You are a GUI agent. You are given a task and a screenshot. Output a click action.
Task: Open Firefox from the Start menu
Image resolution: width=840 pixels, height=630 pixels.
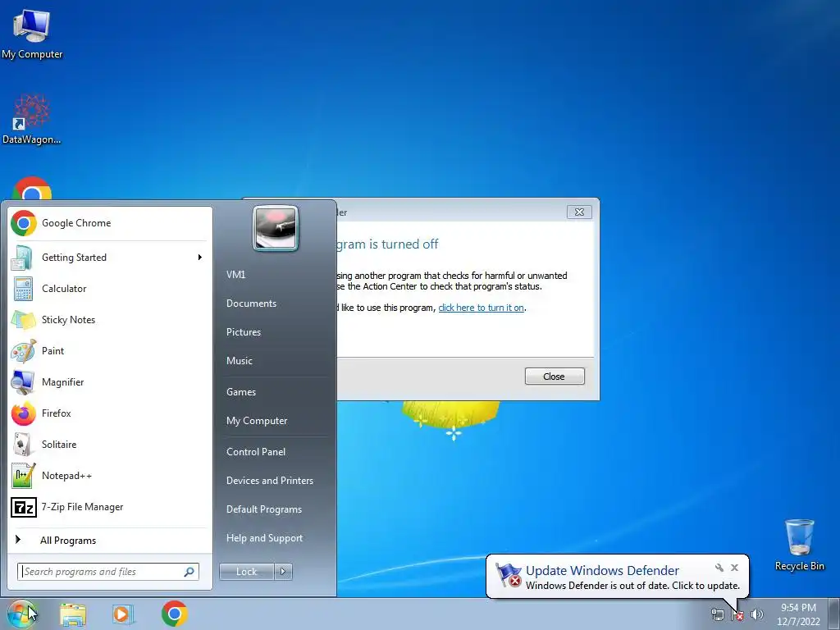(x=111, y=413)
